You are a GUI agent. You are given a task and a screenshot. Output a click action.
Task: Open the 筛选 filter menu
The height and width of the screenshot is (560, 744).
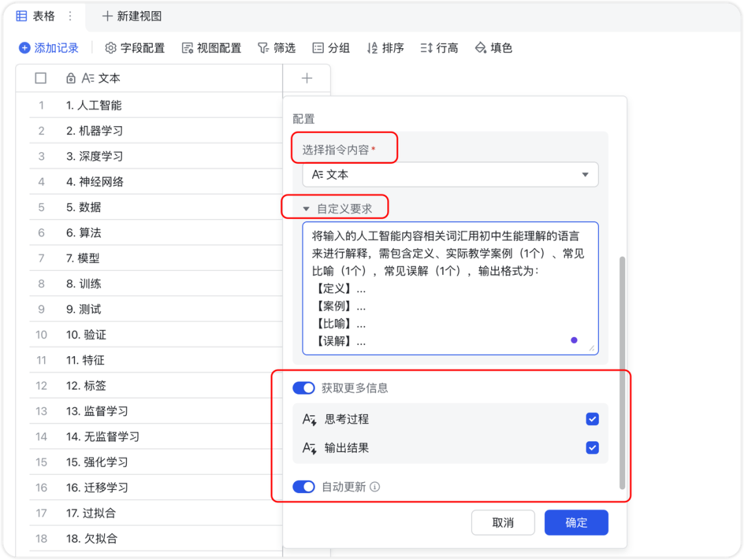pos(277,48)
